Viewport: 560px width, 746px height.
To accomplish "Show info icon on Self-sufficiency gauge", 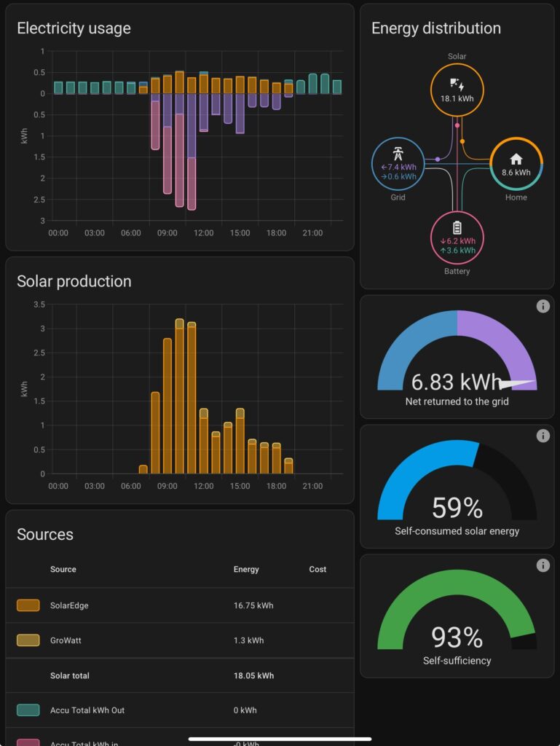I will click(x=543, y=565).
